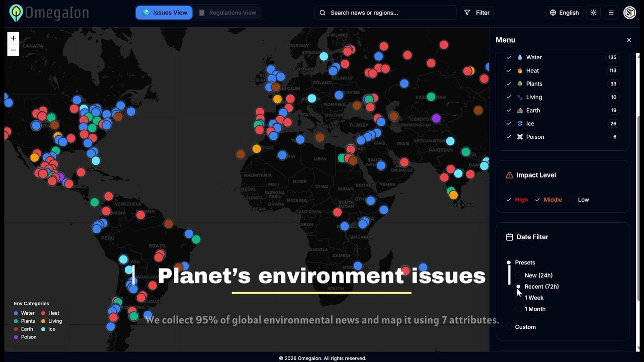This screenshot has height=362, width=644.
Task: Click the Ice cyan swatch in legend
Action: pos(43,329)
